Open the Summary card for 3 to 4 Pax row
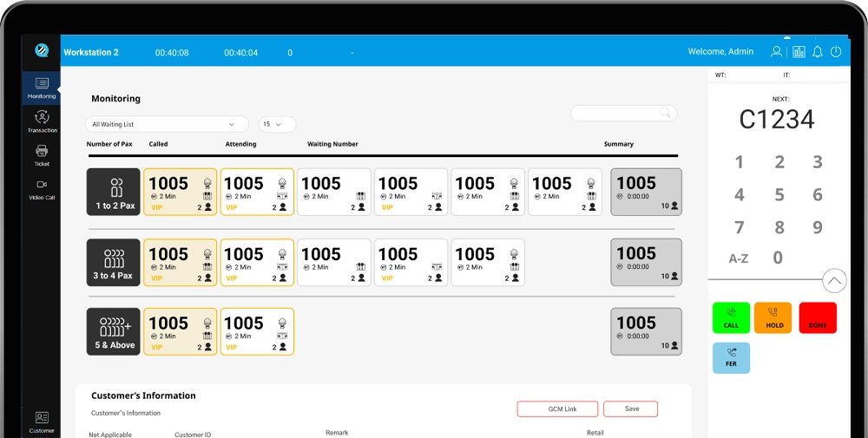 pos(646,262)
